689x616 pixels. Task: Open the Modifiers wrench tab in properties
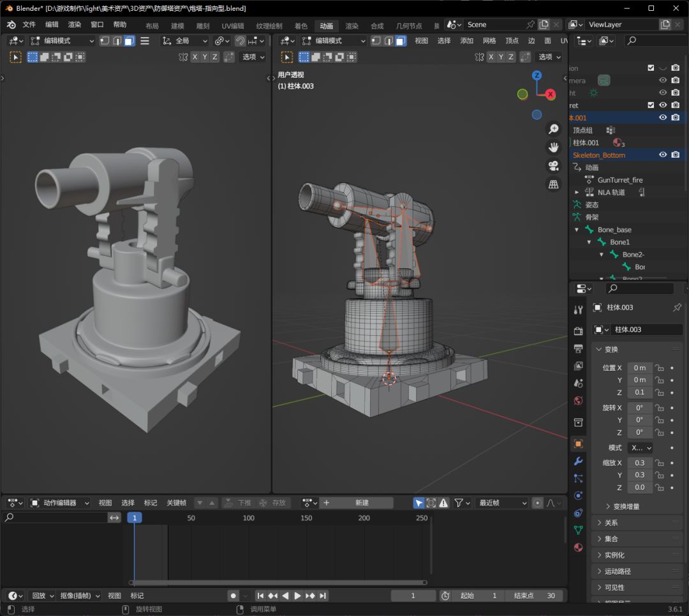tap(578, 461)
